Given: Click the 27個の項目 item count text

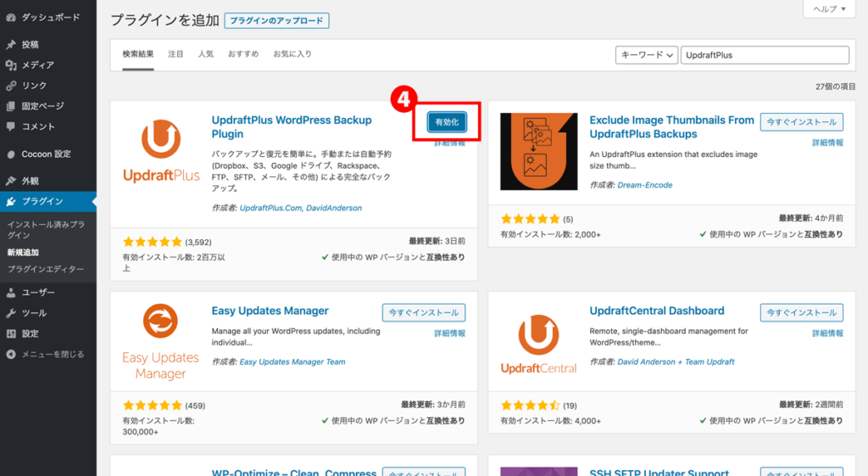Looking at the screenshot, I should click(x=835, y=87).
